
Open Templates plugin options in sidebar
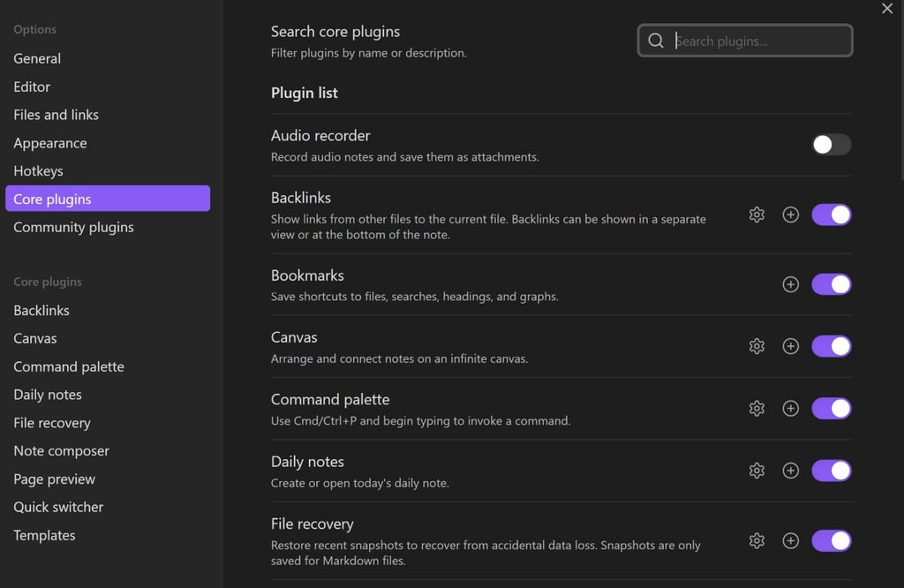[x=44, y=535]
